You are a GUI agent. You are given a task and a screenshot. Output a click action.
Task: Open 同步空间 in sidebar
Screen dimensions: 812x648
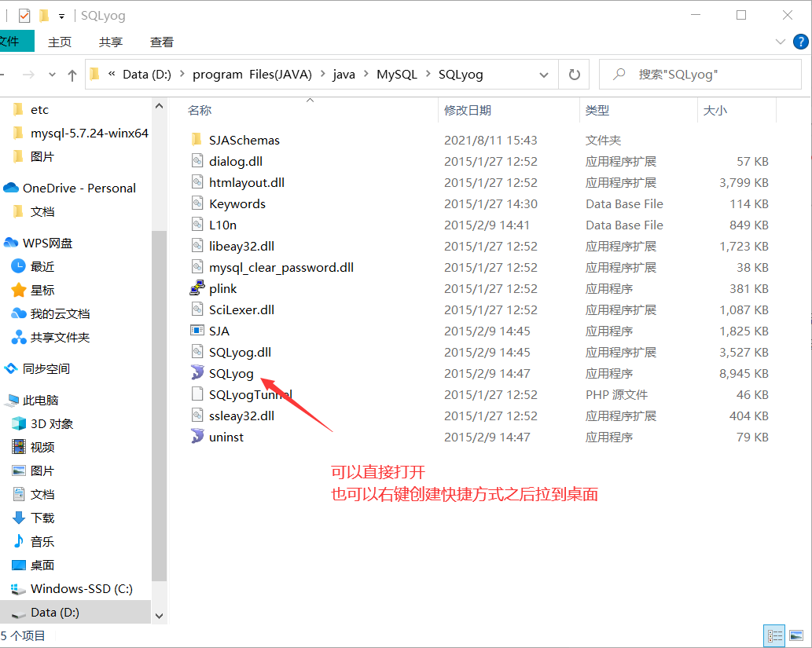46,368
